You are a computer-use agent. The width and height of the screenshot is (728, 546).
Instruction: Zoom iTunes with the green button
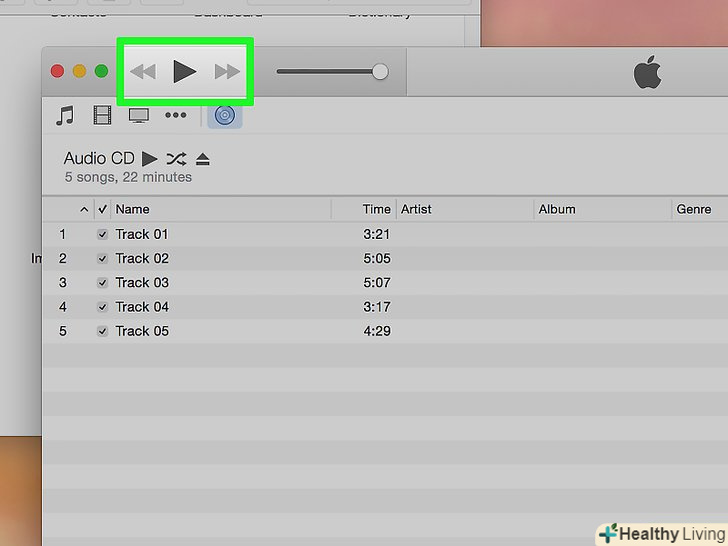tap(102, 72)
